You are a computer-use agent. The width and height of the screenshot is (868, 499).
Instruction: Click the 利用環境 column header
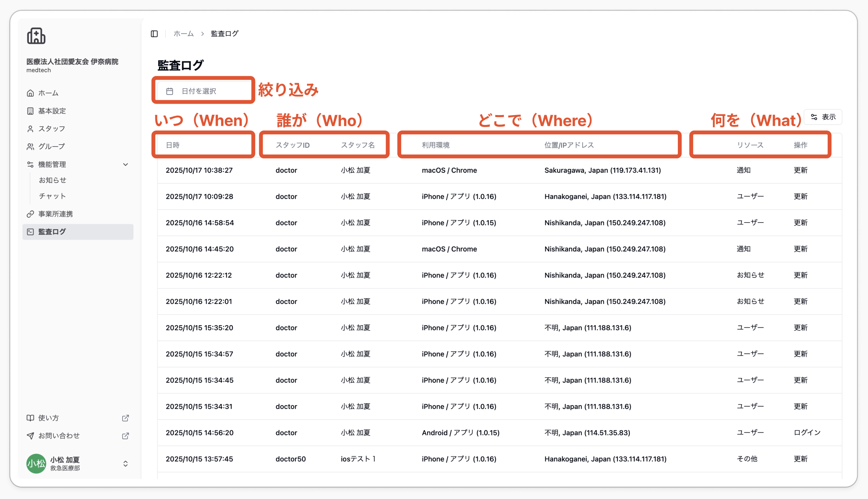436,145
